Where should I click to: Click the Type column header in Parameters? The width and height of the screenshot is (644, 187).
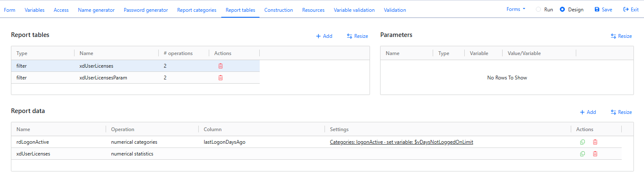tap(449, 53)
